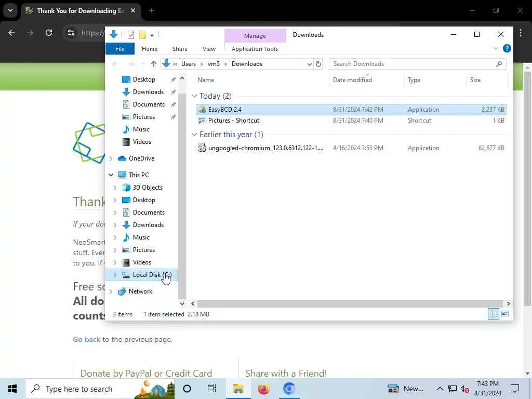
Task: Select This PC in navigation pane
Action: tap(138, 175)
